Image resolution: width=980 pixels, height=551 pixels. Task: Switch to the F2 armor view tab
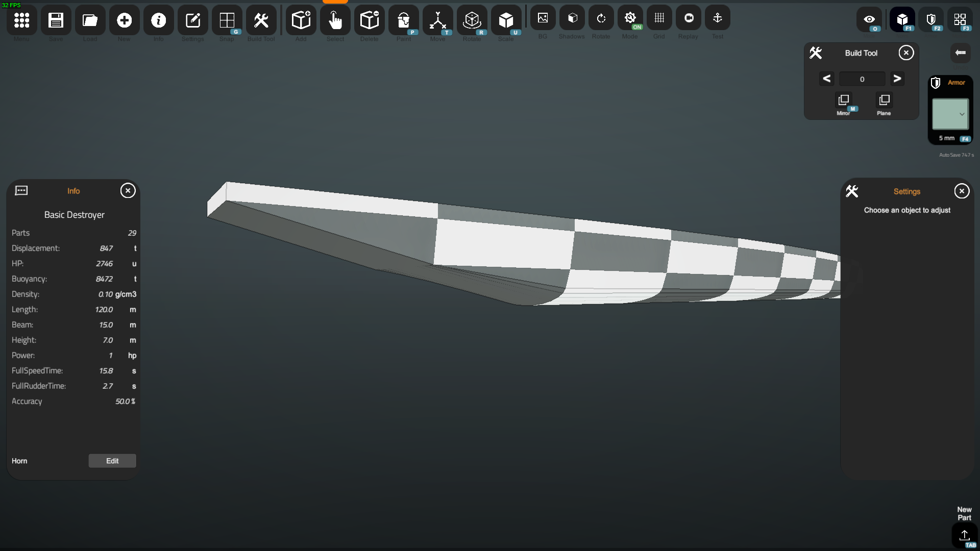pyautogui.click(x=931, y=19)
